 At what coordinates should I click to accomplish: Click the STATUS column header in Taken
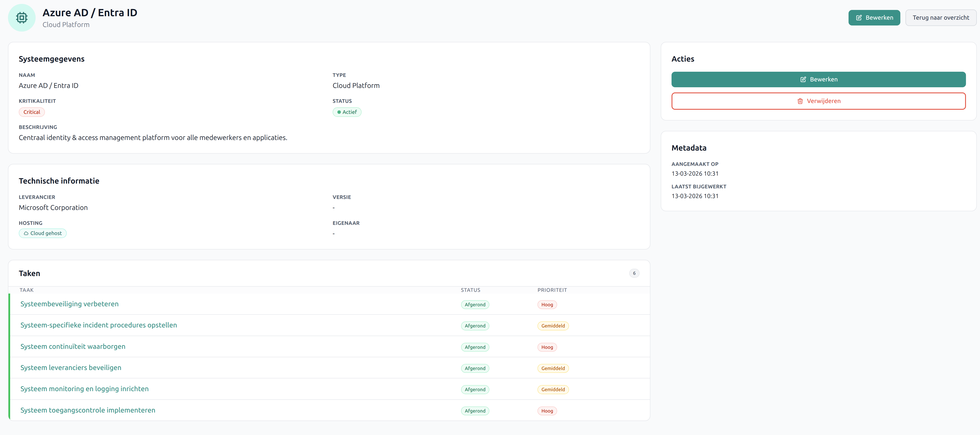[470, 290]
